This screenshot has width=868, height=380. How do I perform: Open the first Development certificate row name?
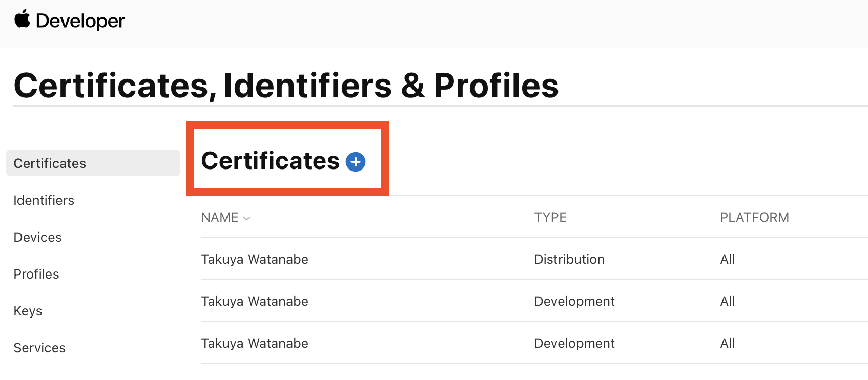[255, 301]
